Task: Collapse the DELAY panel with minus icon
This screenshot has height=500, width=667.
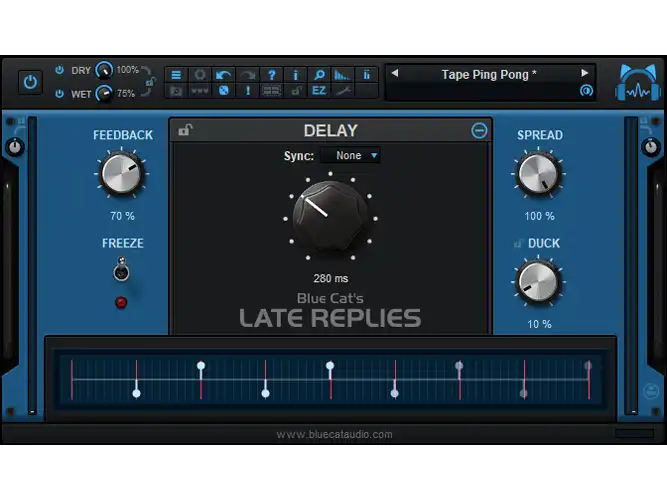Action: (479, 130)
